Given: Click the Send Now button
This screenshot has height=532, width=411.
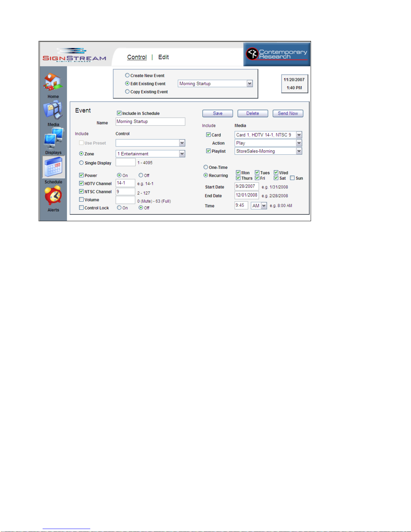Looking at the screenshot, I should pyautogui.click(x=288, y=113).
